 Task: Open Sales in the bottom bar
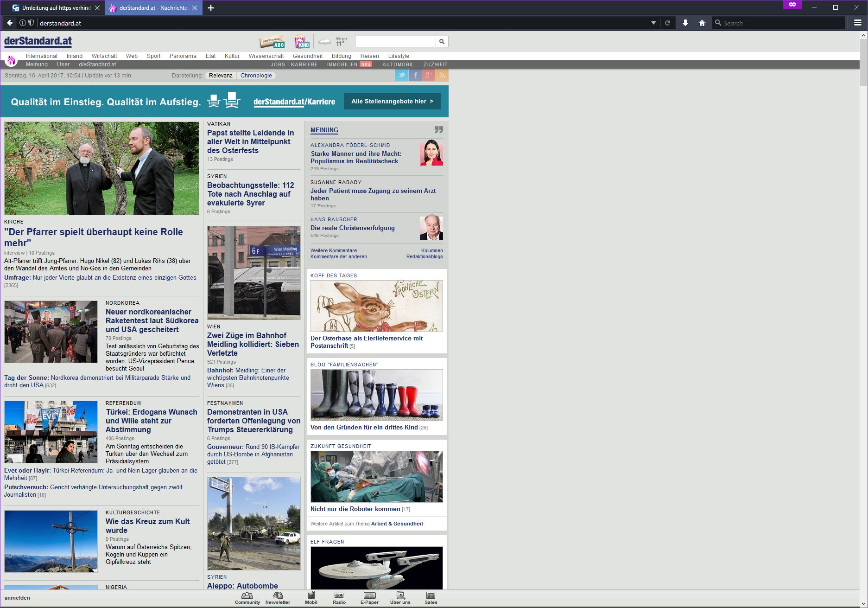point(431,598)
